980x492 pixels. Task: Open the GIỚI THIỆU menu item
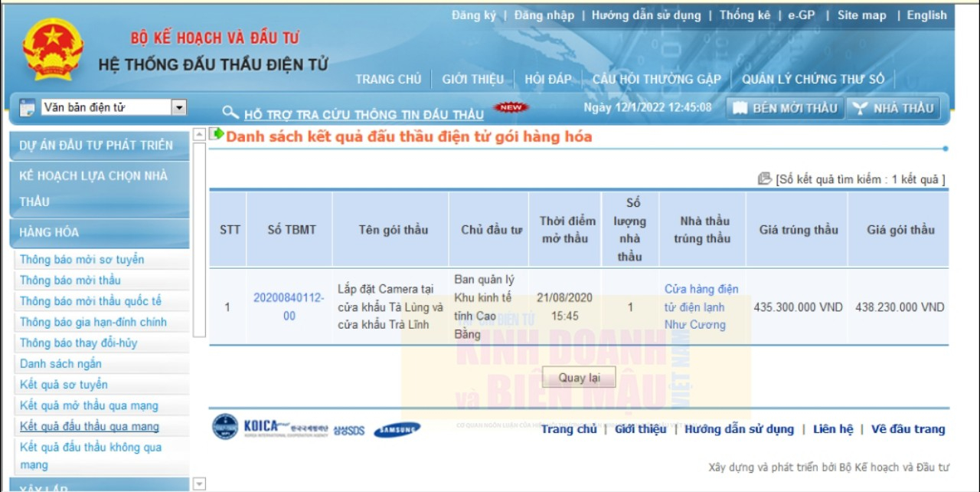(472, 79)
